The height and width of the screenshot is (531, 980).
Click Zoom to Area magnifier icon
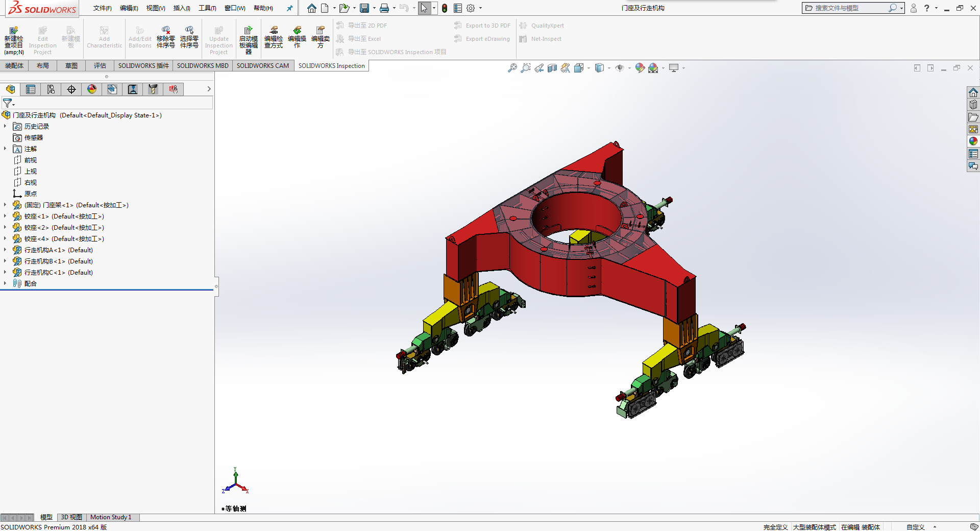pyautogui.click(x=526, y=68)
